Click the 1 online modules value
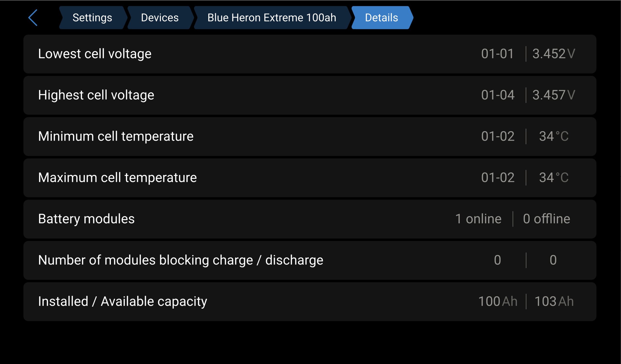 click(478, 219)
